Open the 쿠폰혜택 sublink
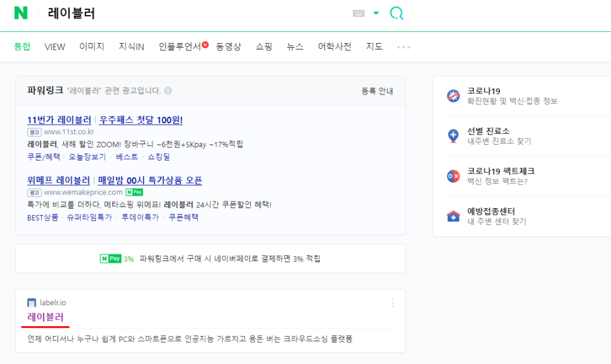The image size is (611, 364). (x=183, y=217)
